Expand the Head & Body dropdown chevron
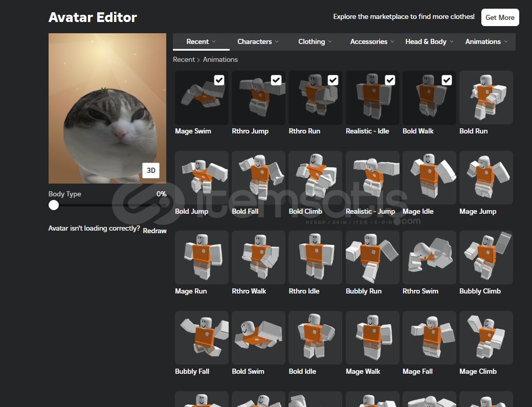 pos(452,41)
